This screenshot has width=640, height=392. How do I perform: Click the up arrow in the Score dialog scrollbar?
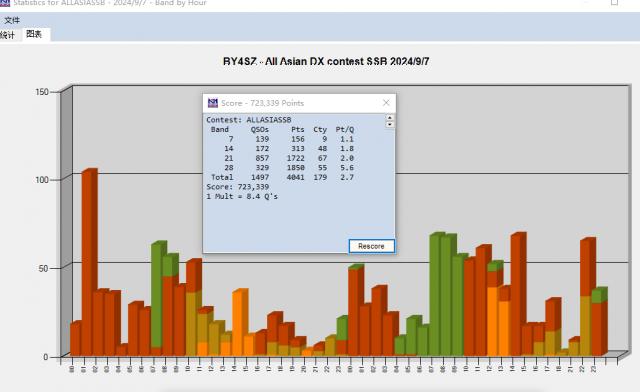pos(390,118)
